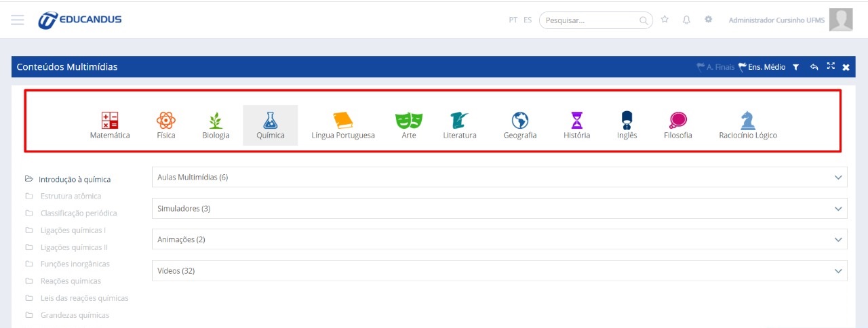Expand the Simuladores (3) section
Viewport: 868px width, 328px height.
[499, 208]
